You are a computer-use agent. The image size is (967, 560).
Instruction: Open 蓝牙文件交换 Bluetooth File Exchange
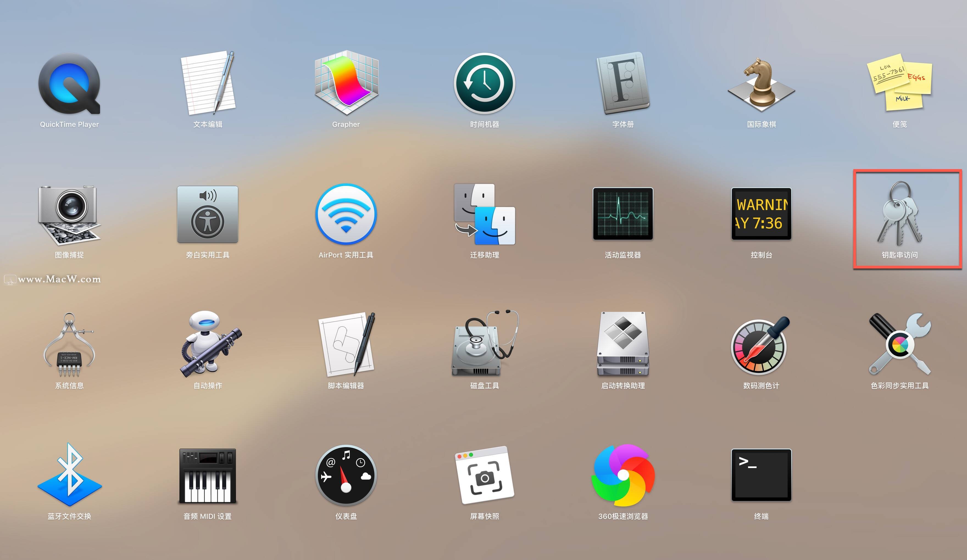click(x=70, y=475)
